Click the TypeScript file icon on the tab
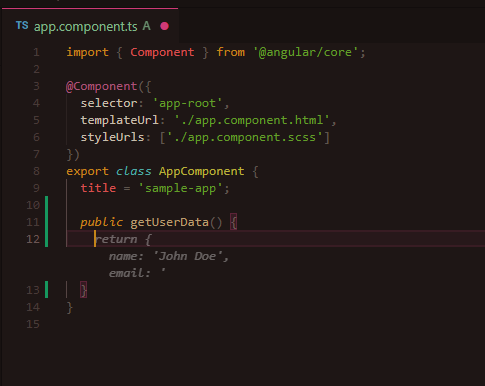The image size is (485, 386). pyautogui.click(x=22, y=25)
